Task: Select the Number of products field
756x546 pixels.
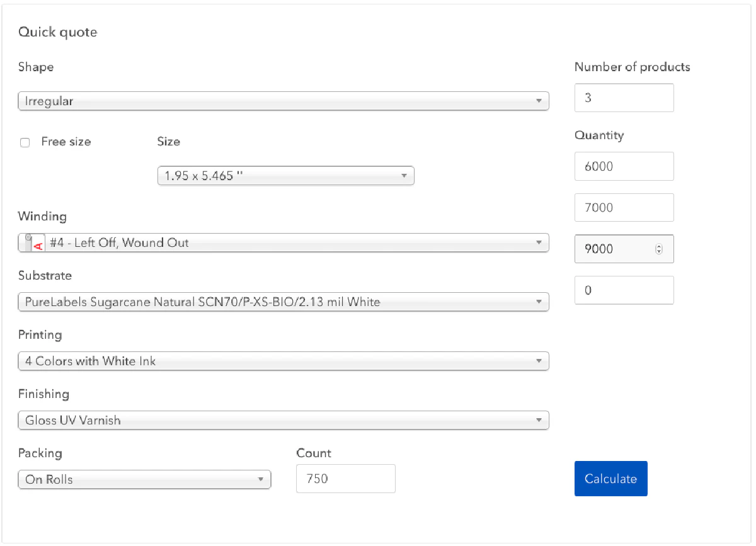Action: (624, 98)
